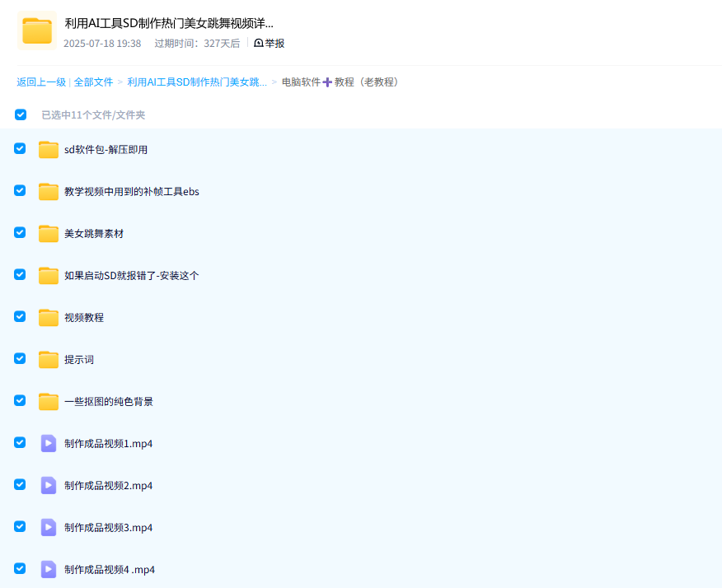Toggle checkbox for 如果启动SD就报错了-安装这个
Screen dimensions: 722x588
click(x=20, y=275)
